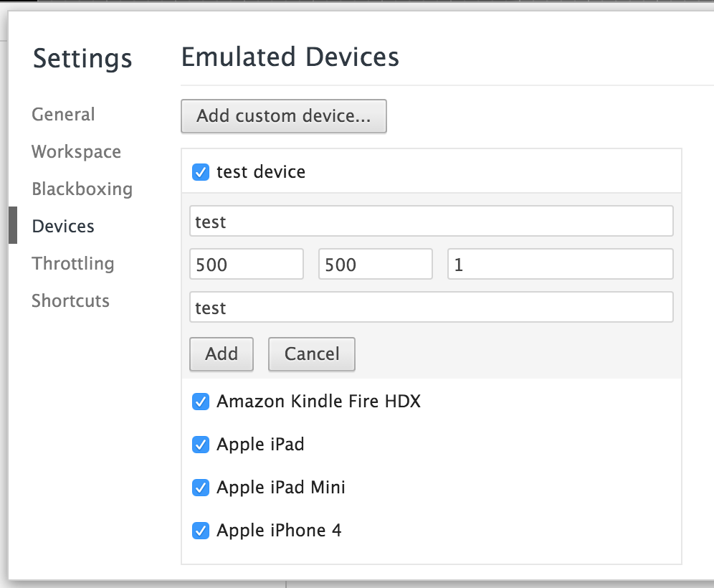The height and width of the screenshot is (588, 714).
Task: Open the General settings tab
Action: pos(63,115)
